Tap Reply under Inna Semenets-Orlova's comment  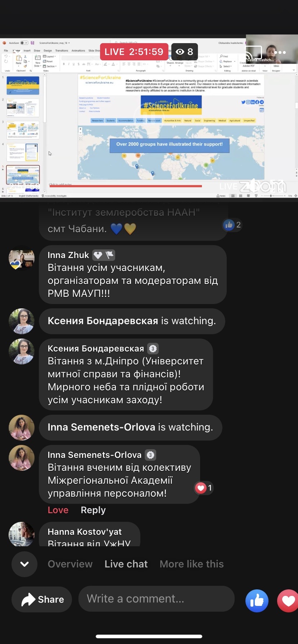pos(93,510)
